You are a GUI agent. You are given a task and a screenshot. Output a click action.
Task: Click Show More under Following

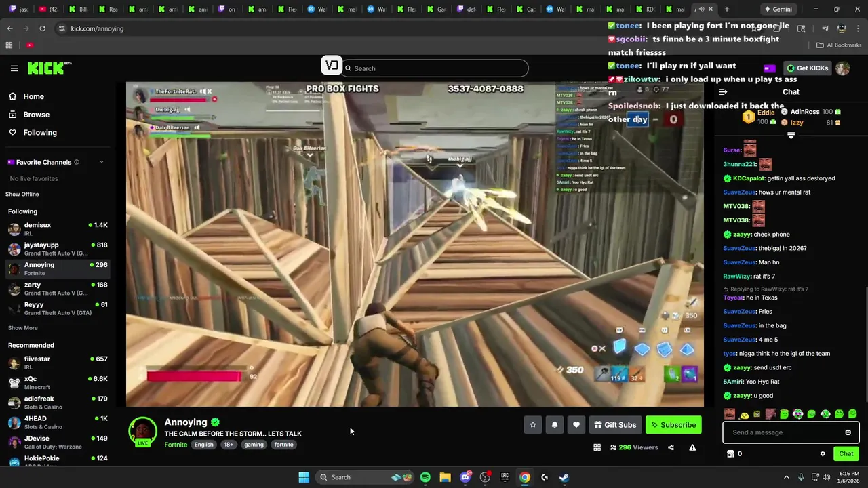(x=23, y=328)
